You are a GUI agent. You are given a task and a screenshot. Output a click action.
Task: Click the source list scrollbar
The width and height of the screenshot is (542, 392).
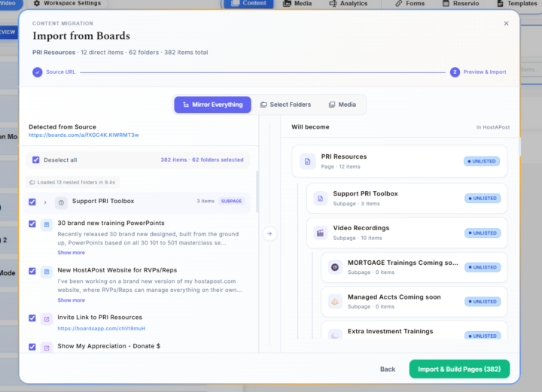pyautogui.click(x=257, y=192)
